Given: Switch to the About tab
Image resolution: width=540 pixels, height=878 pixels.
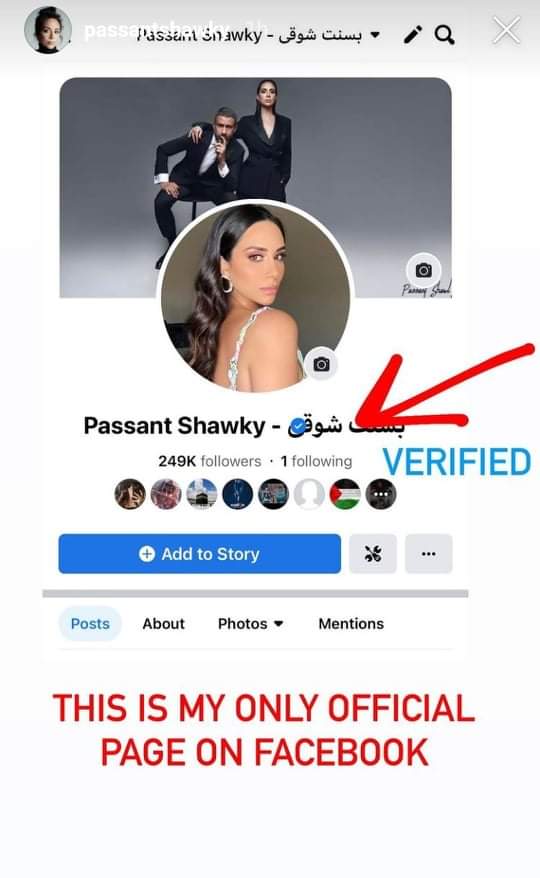Looking at the screenshot, I should (163, 624).
